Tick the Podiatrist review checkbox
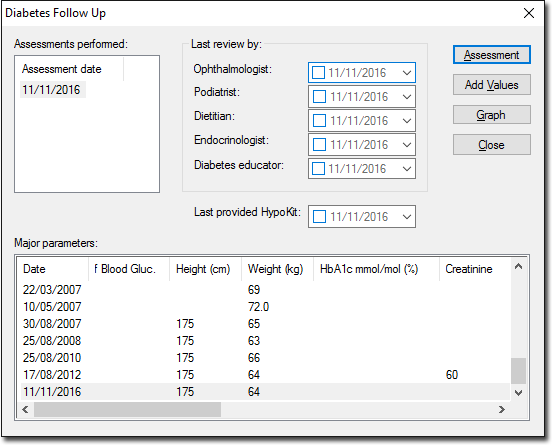This screenshot has height=445, width=552. coord(319,97)
